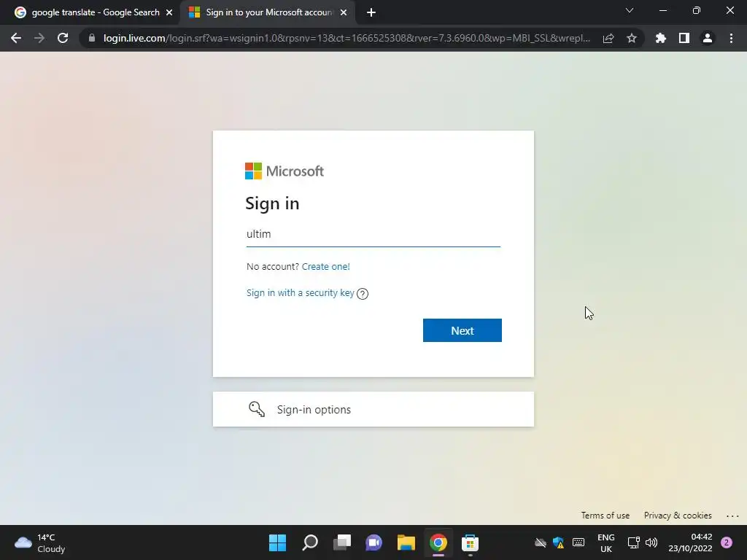The height and width of the screenshot is (560, 747).
Task: Toggle the Chrome side panel
Action: pyautogui.click(x=684, y=38)
